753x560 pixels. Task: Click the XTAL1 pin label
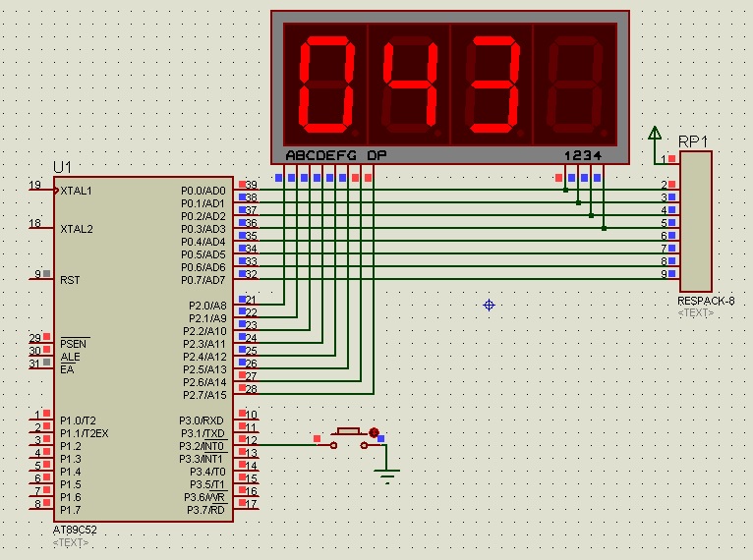point(76,191)
